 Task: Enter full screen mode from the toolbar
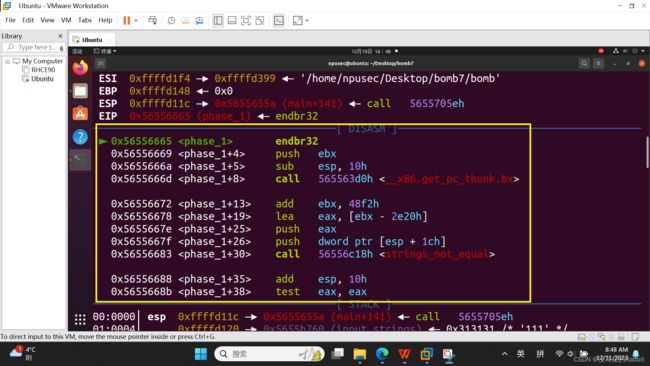[246, 20]
